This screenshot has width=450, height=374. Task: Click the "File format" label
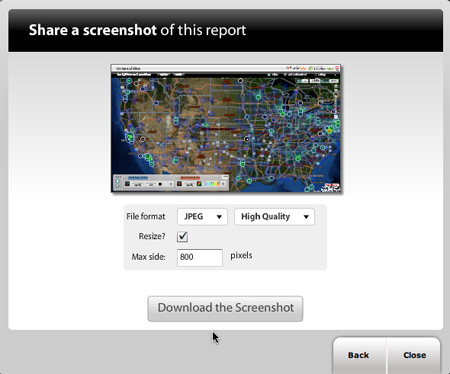[146, 217]
